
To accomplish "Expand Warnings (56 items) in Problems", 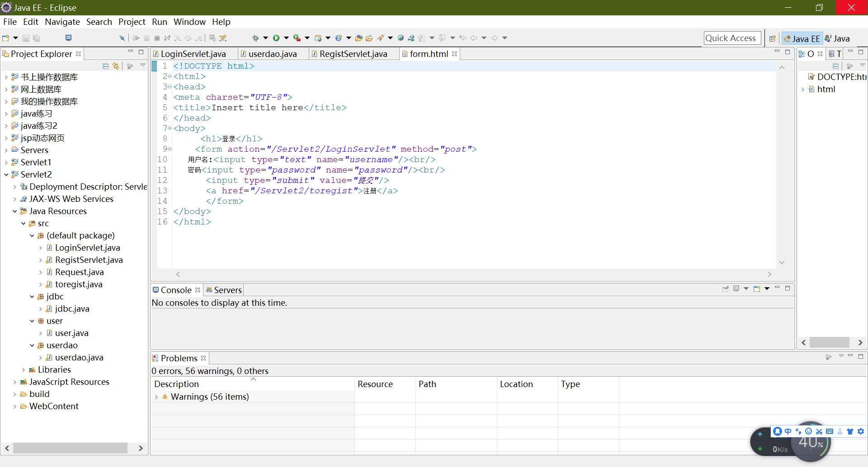I will (x=156, y=397).
